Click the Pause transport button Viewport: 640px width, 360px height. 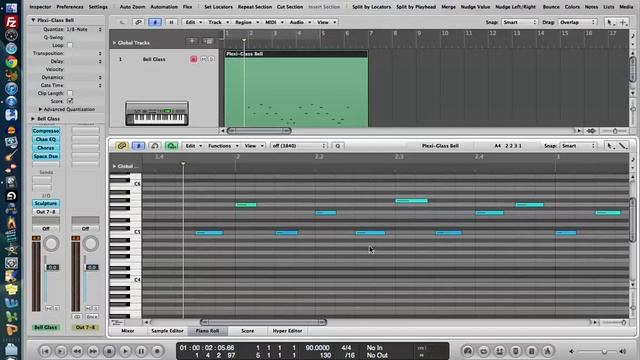coord(141,351)
